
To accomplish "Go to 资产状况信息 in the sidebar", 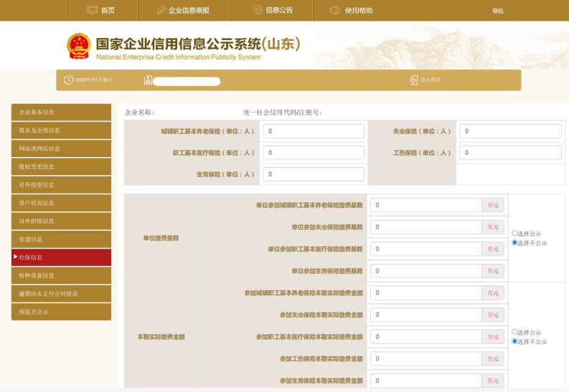I will (x=61, y=203).
